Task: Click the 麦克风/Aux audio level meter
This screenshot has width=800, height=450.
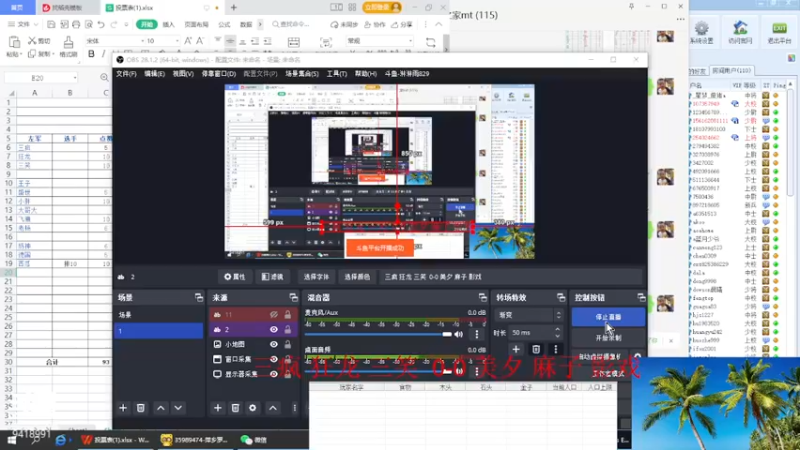Action: click(x=395, y=320)
